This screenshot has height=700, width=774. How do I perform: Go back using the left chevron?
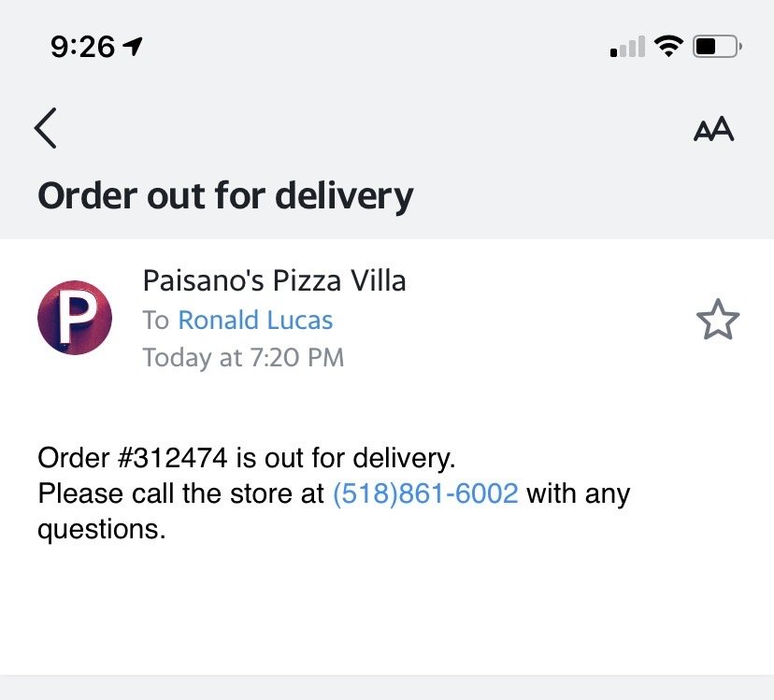(x=46, y=128)
